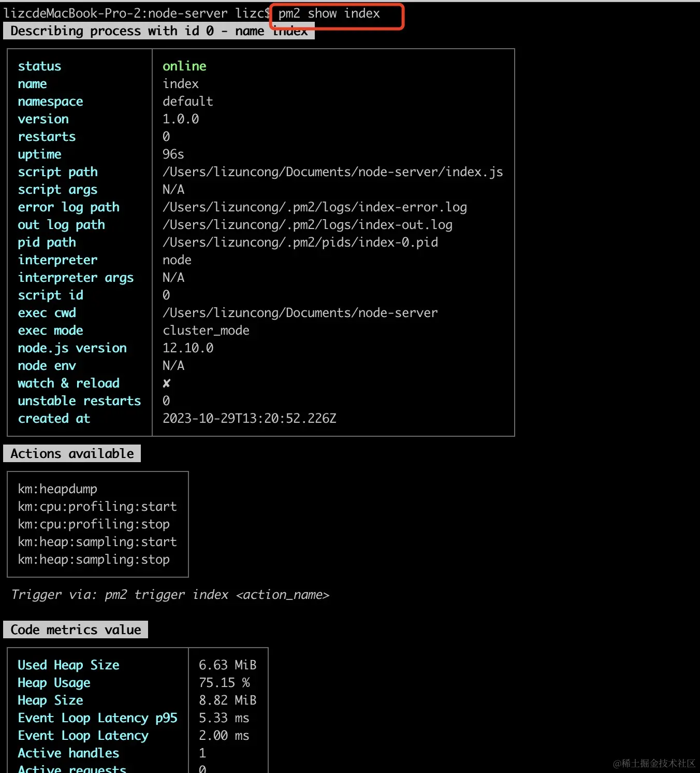Select the km:cpu:profiling:start action
The width and height of the screenshot is (700, 773).
(97, 506)
